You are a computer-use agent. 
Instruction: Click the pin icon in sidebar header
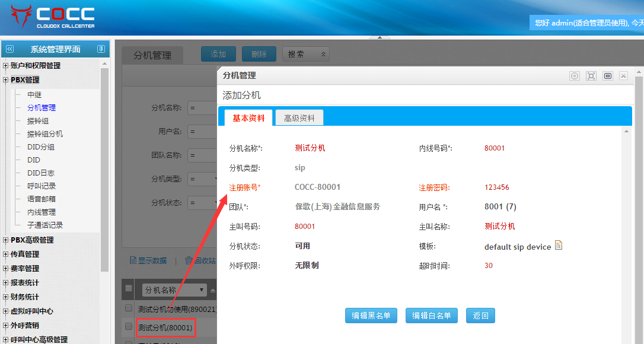click(x=101, y=49)
